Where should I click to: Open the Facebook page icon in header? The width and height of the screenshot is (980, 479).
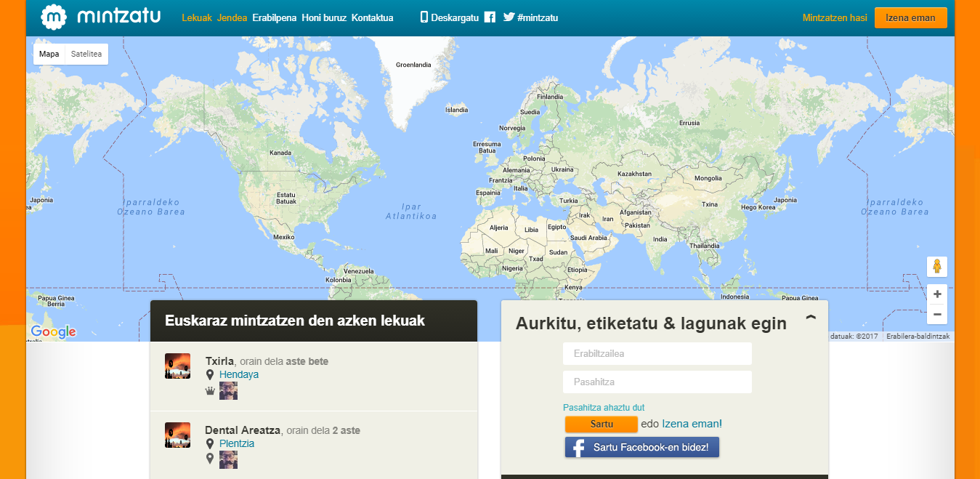click(x=490, y=18)
